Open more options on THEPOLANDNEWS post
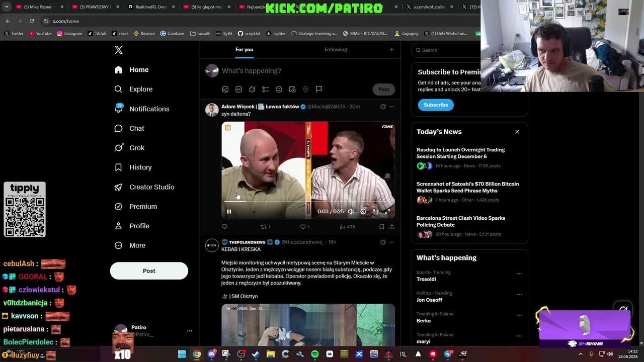The height and width of the screenshot is (362, 644). point(392,242)
